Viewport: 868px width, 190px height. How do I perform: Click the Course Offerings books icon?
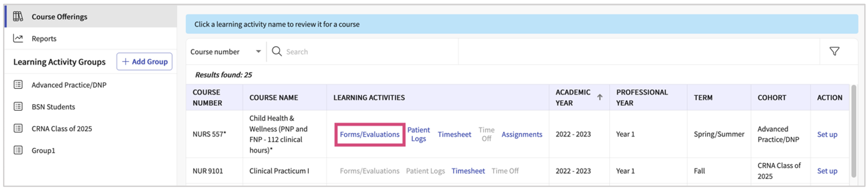[x=18, y=16]
